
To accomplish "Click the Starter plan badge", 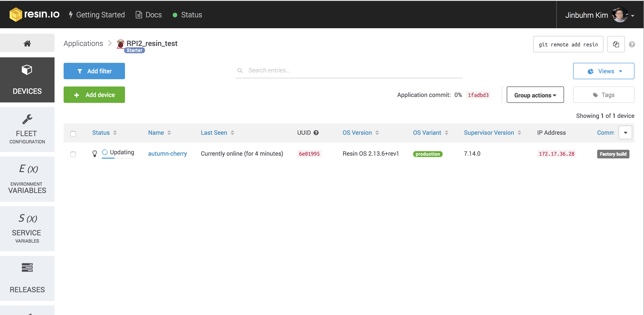I will pos(134,50).
